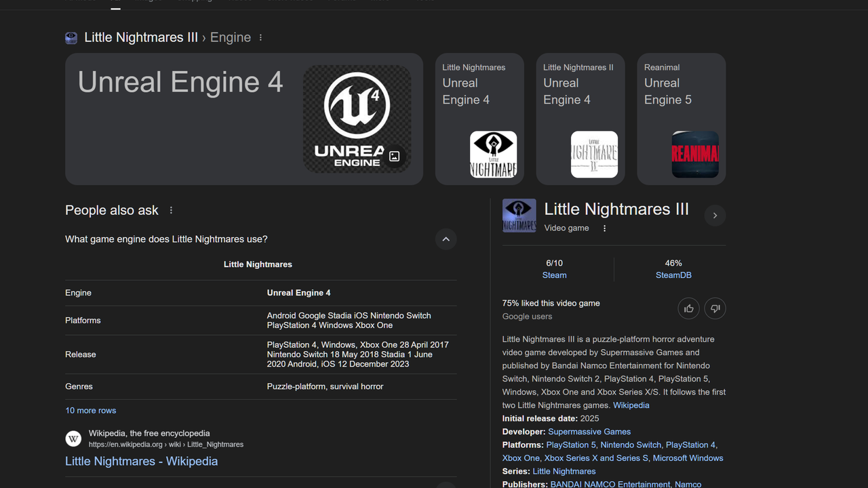Open PlayStation 4 platform link

tap(690, 445)
